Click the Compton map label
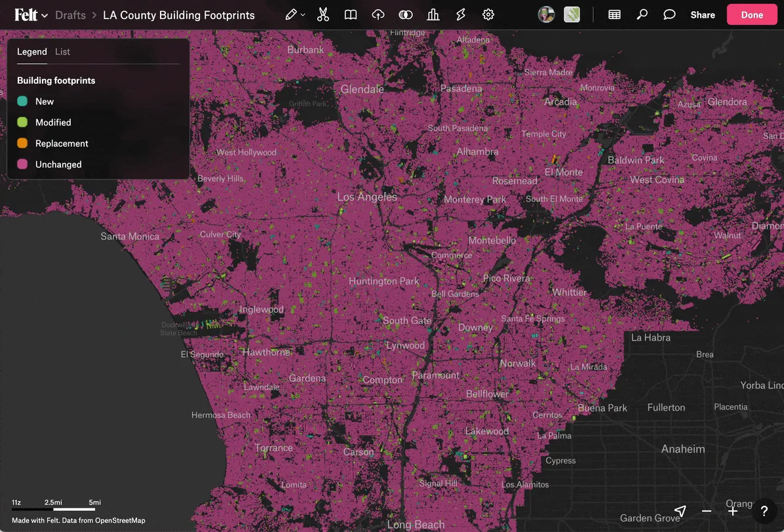The image size is (784, 532). pyautogui.click(x=382, y=380)
